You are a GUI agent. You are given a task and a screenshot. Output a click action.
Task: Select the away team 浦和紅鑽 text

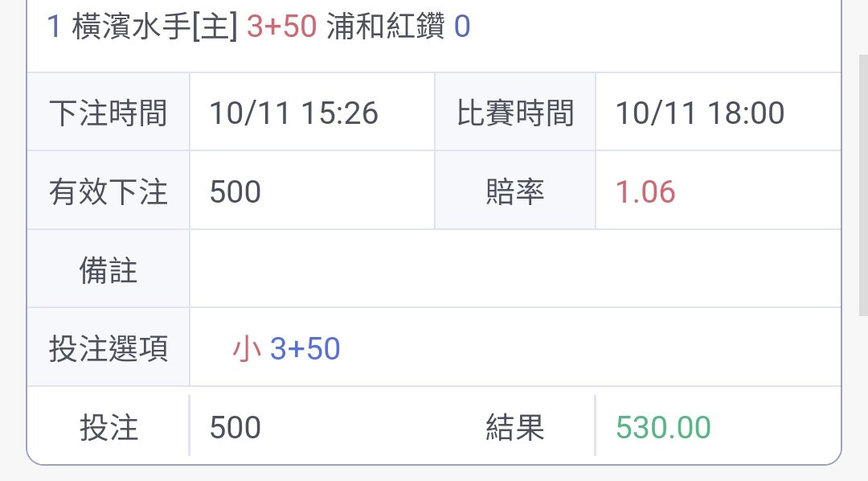[x=385, y=27]
